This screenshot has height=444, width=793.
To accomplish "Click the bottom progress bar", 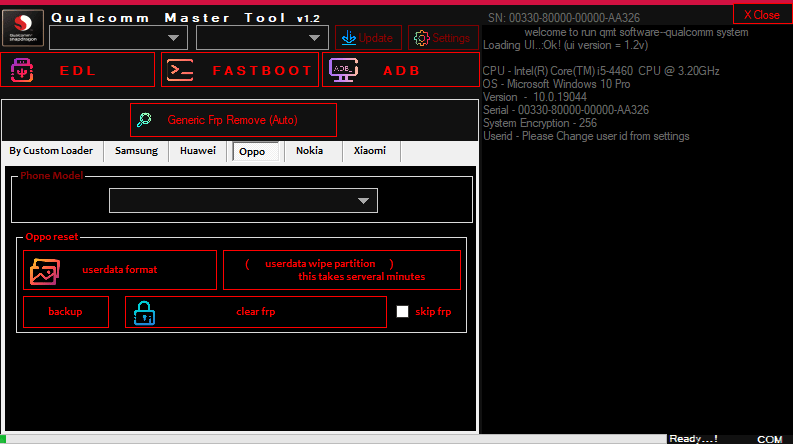I will [x=333, y=439].
